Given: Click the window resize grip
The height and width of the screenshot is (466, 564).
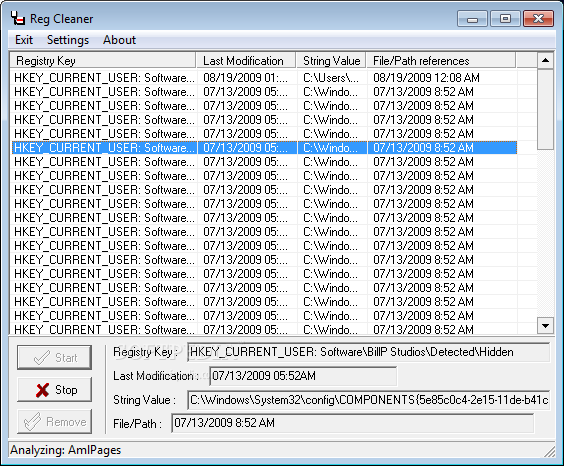Looking at the screenshot, I should pos(549,451).
